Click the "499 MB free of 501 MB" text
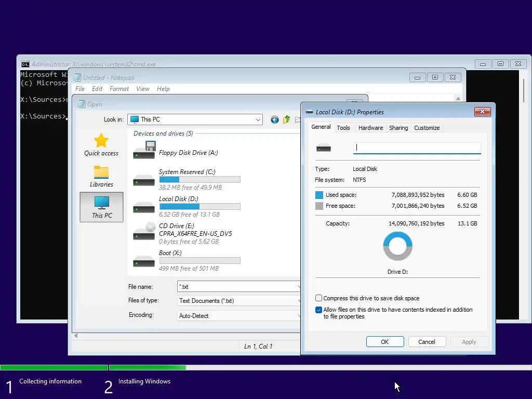The image size is (532, 399). pos(189,269)
